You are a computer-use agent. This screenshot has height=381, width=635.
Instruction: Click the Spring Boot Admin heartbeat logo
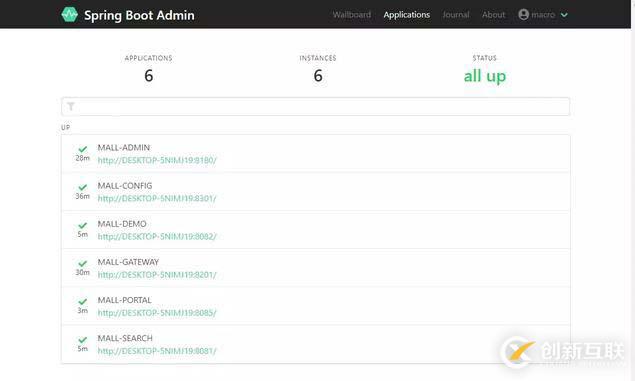[69, 15]
